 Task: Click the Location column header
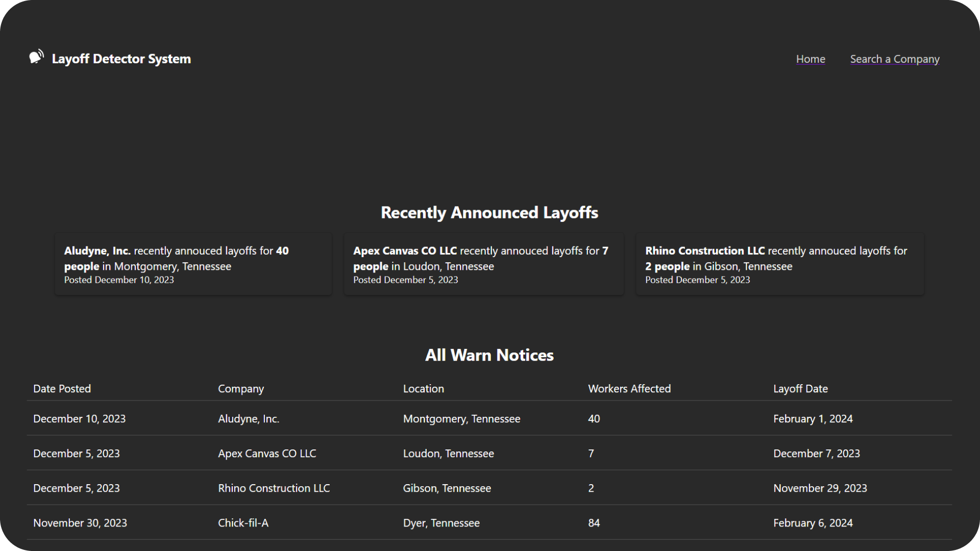coord(423,389)
